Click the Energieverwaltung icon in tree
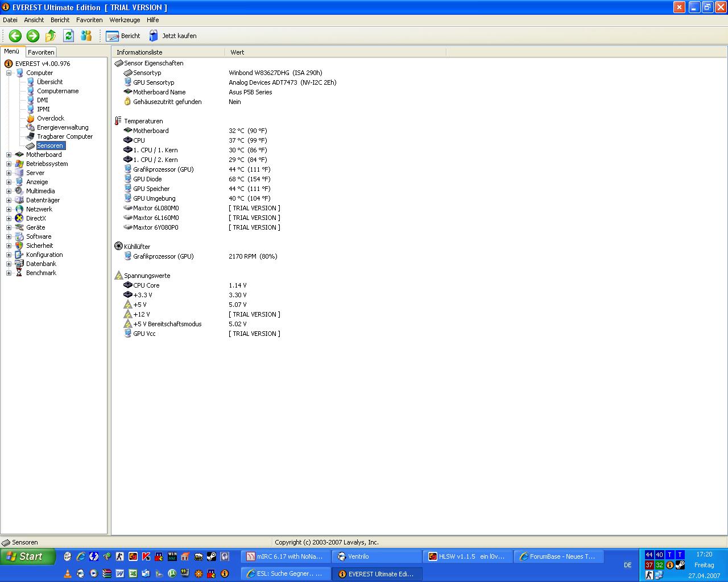The height and width of the screenshot is (582, 728). tap(31, 127)
